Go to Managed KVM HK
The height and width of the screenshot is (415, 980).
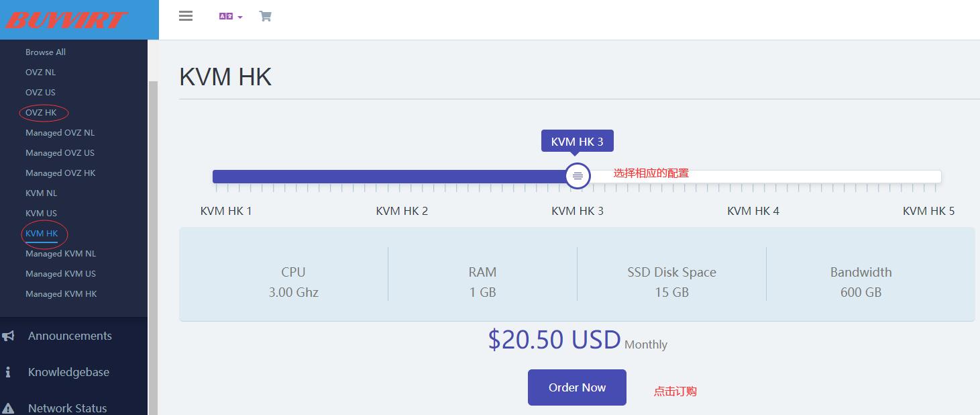61,293
